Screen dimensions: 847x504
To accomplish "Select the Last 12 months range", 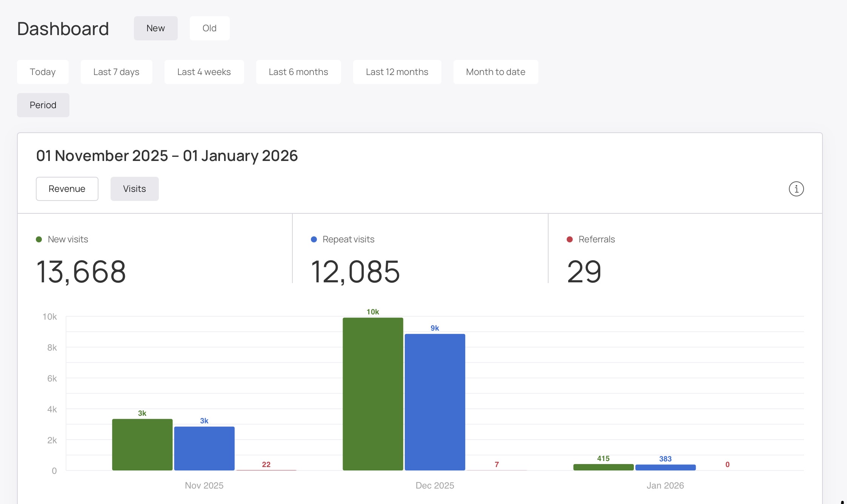I will click(x=397, y=72).
